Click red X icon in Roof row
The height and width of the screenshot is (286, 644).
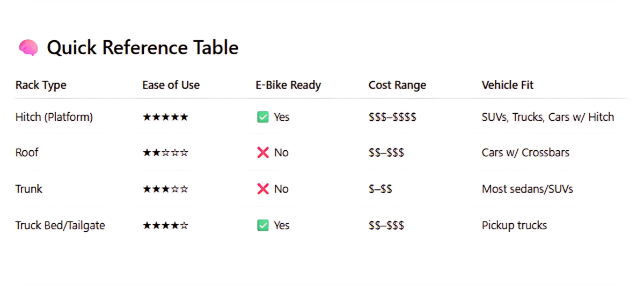point(262,153)
